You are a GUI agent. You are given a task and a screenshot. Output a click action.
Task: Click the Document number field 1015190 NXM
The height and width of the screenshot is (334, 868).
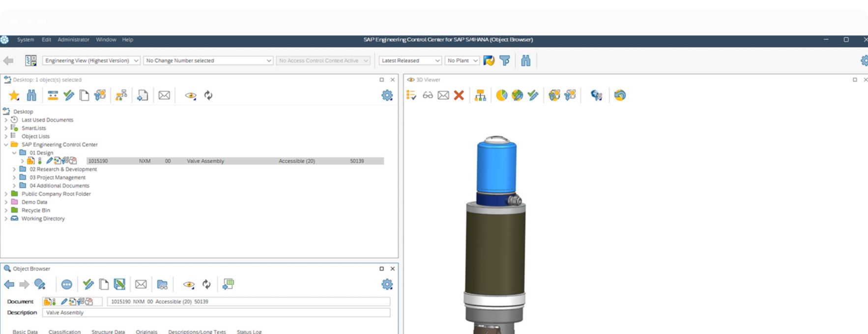pyautogui.click(x=249, y=302)
